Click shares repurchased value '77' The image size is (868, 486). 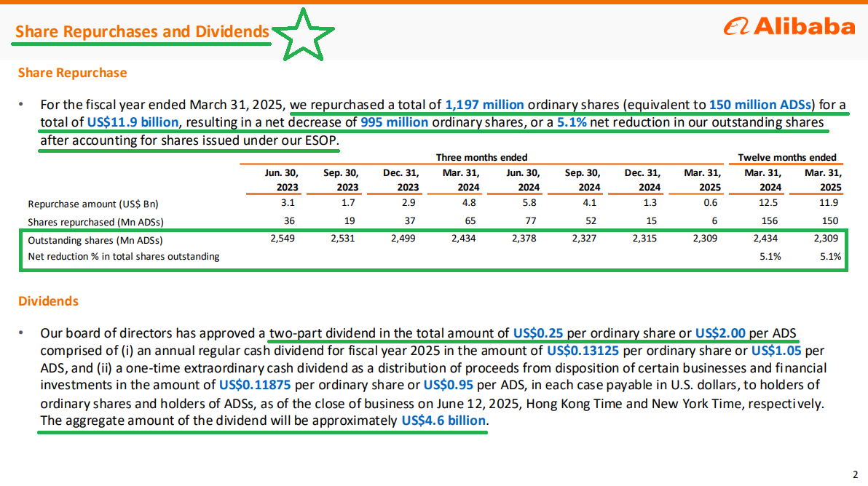(x=530, y=220)
